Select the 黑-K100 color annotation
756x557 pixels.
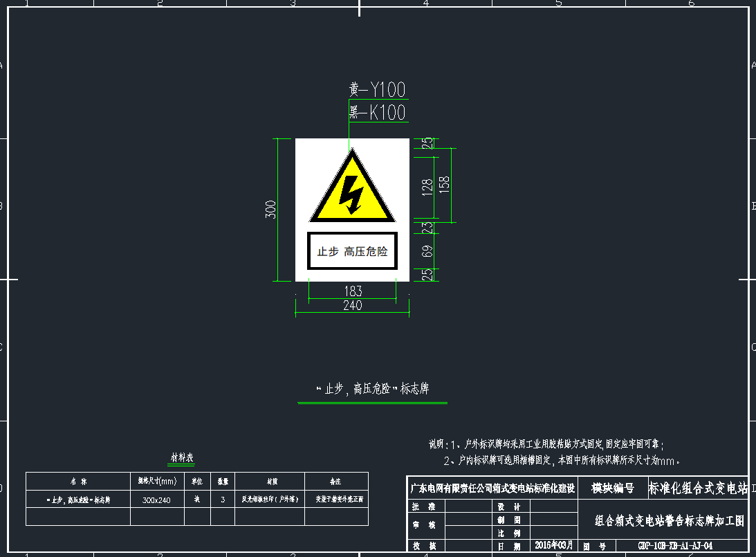coord(378,113)
